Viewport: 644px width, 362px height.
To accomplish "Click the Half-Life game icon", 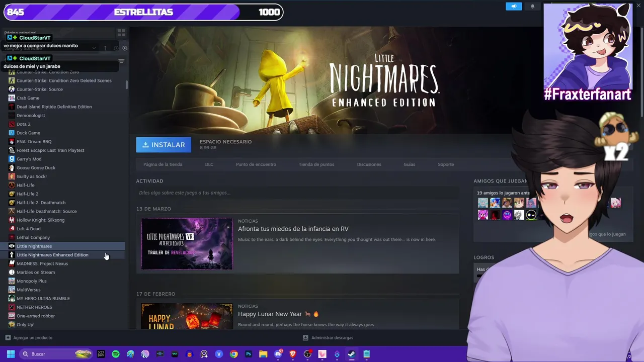I will (12, 185).
